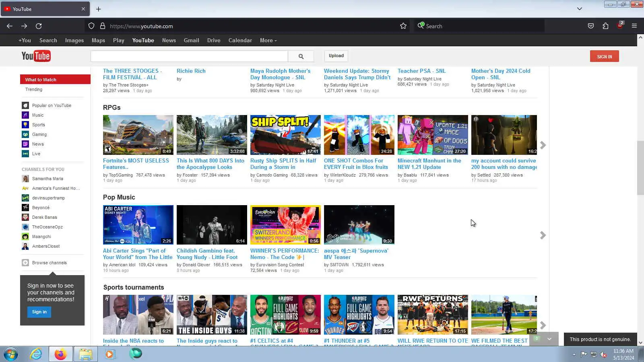
Task: Open the media player taskbar icon
Action: (110, 354)
